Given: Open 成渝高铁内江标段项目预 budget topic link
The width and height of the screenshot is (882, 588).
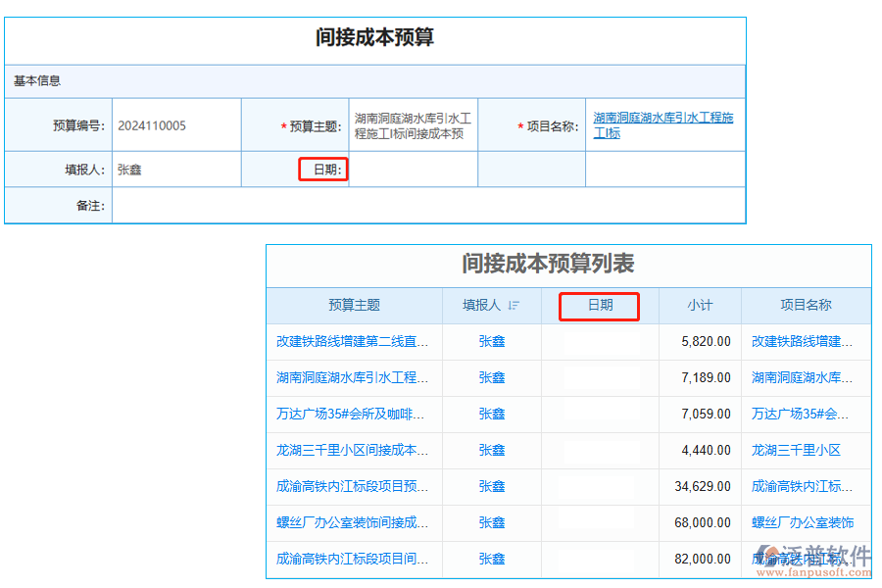Looking at the screenshot, I should pos(353,487).
